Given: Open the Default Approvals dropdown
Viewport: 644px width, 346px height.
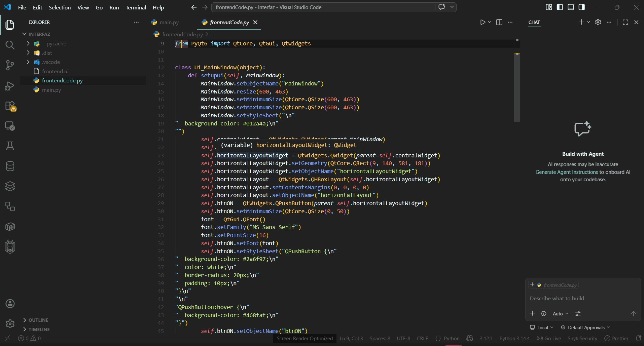Looking at the screenshot, I should coord(585,327).
